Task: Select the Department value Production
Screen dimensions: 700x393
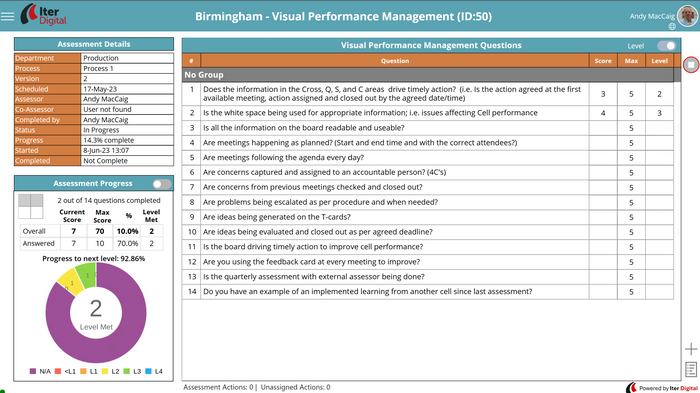Action: tap(127, 58)
